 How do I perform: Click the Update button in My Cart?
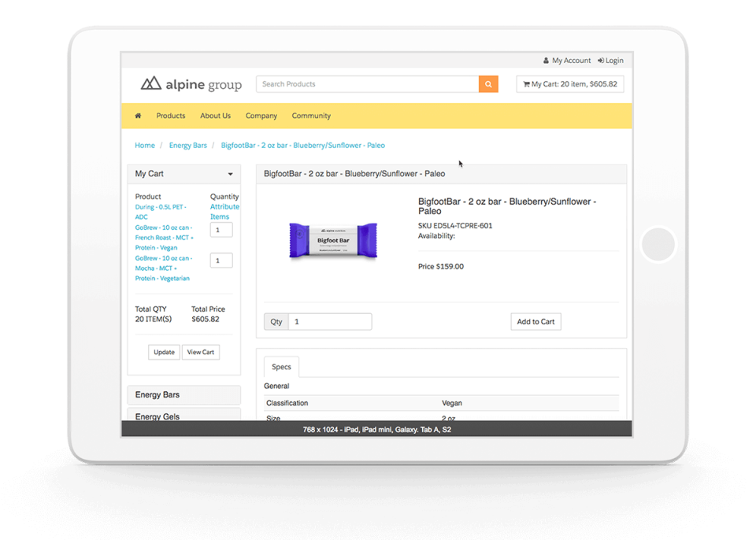[x=164, y=352]
